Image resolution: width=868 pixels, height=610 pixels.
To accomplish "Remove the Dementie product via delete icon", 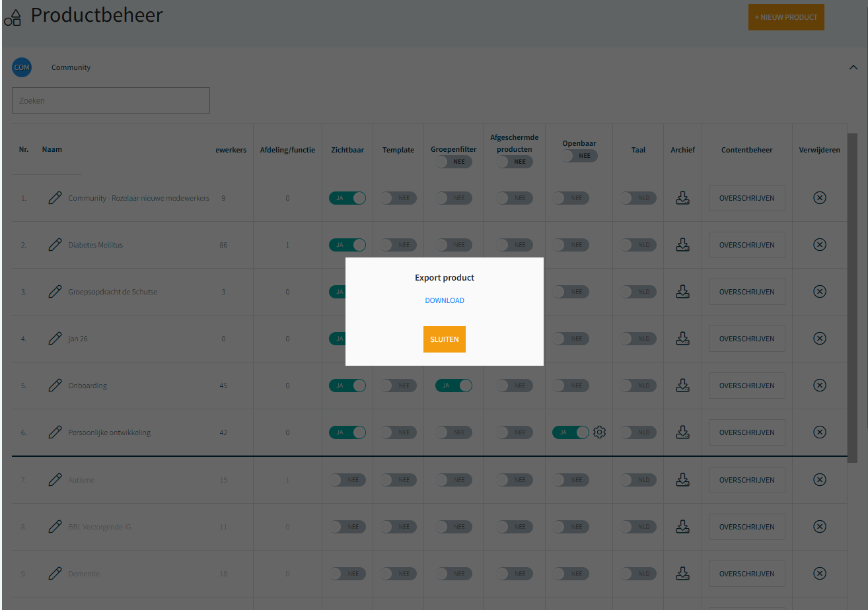I will [819, 574].
